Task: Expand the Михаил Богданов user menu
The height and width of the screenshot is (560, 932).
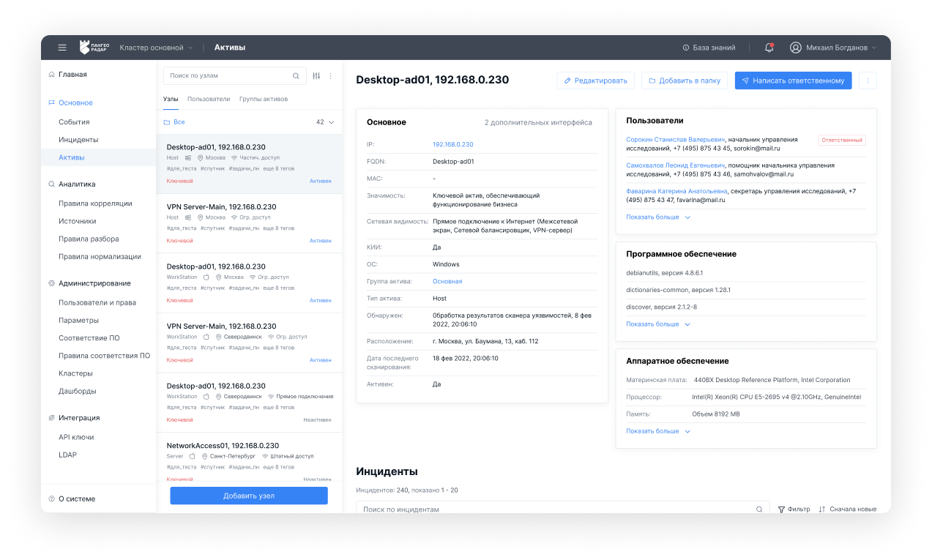Action: tap(833, 48)
